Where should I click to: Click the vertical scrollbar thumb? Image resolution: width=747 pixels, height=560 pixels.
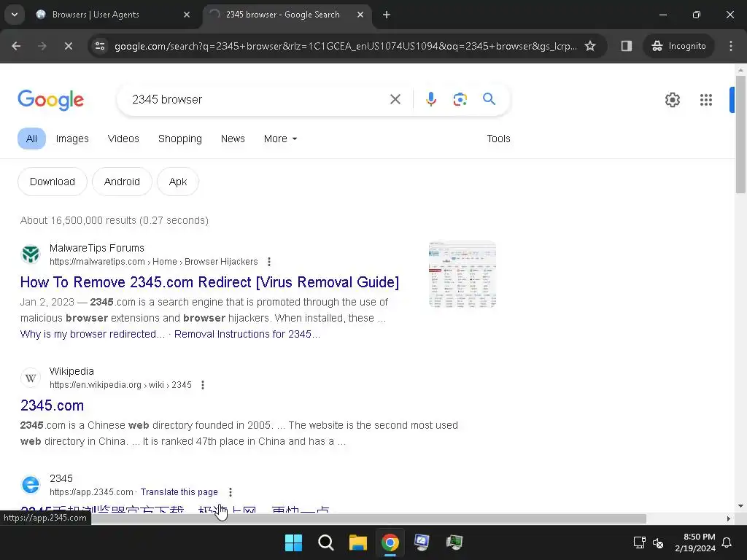(740, 134)
